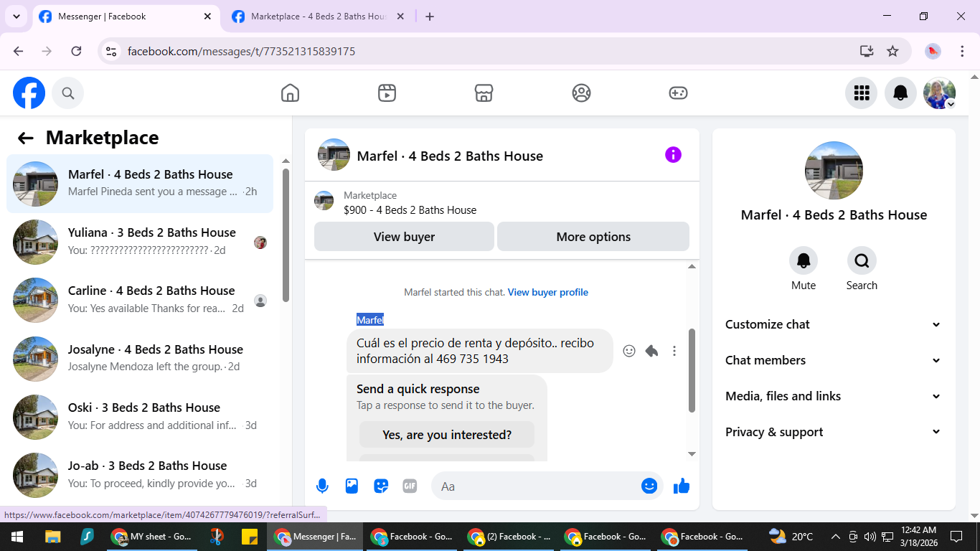The width and height of the screenshot is (980, 551).
Task: Open the $900 - 4 Beds 2 Baths House listing
Action: click(410, 210)
